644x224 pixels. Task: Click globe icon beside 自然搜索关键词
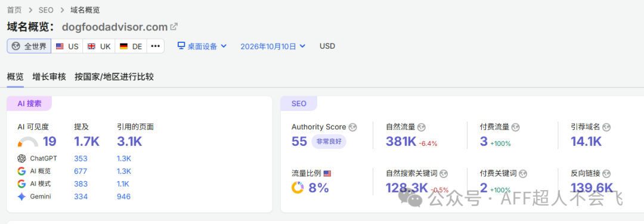(x=444, y=173)
